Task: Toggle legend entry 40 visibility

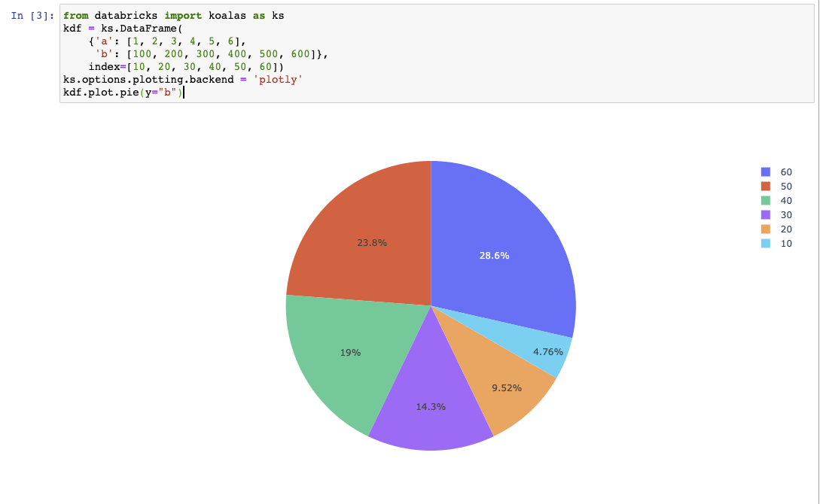Action: (x=776, y=200)
